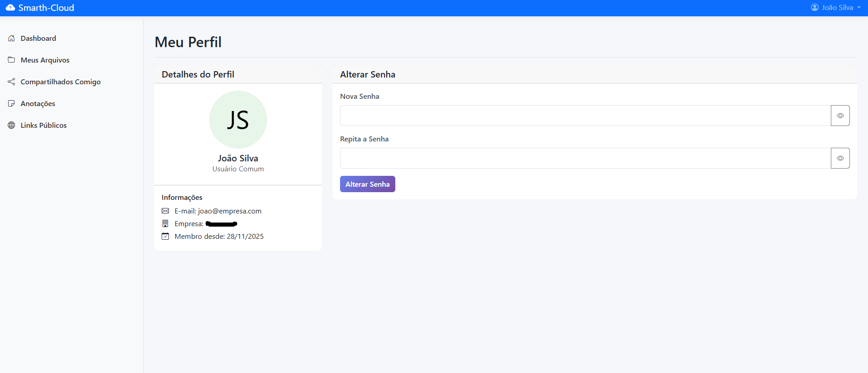868x373 pixels.
Task: Expand the João Silva user dropdown arrow
Action: [x=859, y=8]
